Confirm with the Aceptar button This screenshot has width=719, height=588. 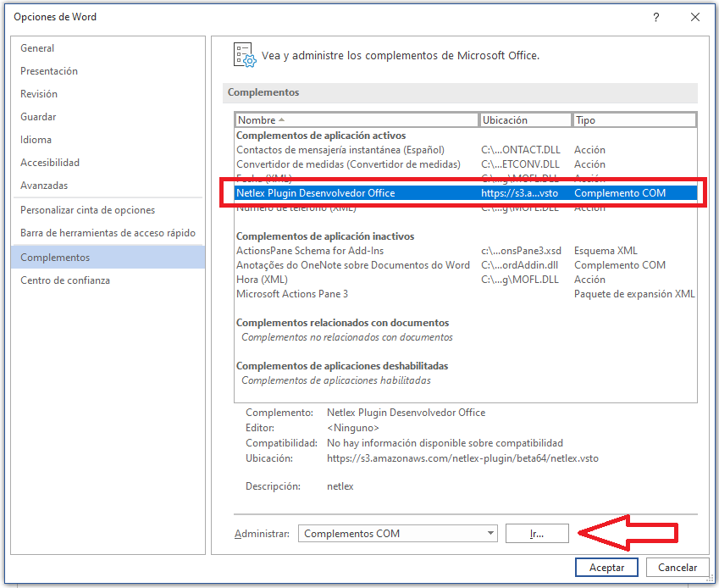tap(606, 568)
